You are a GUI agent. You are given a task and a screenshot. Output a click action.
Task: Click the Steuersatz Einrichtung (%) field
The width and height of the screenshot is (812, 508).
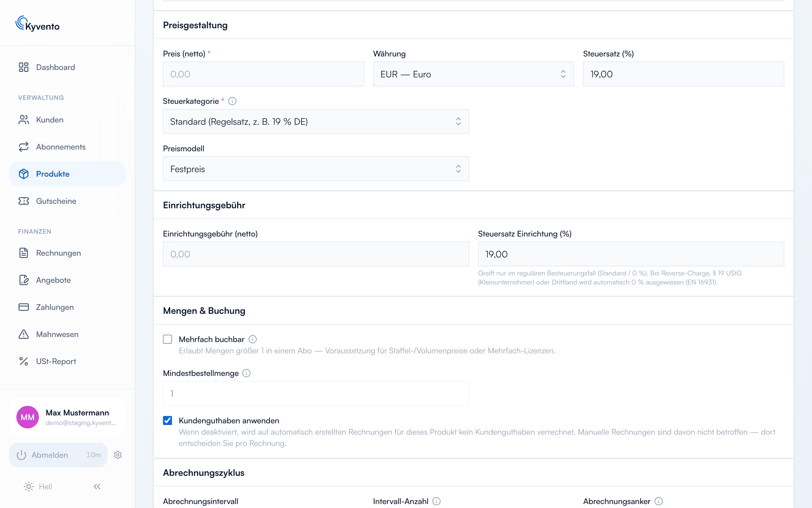pos(631,254)
